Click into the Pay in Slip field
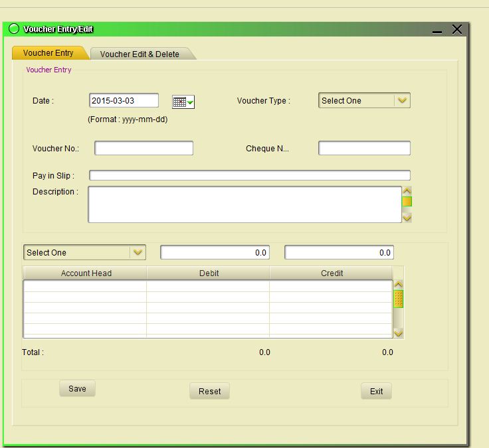The height and width of the screenshot is (448, 489). pyautogui.click(x=249, y=176)
